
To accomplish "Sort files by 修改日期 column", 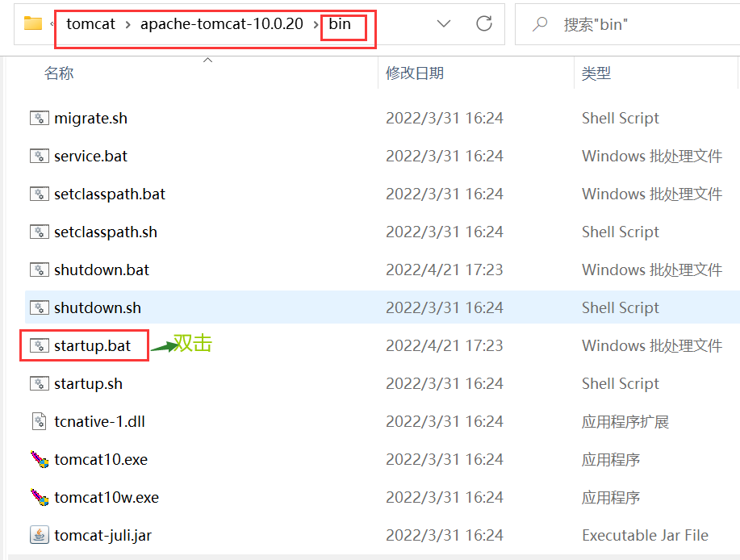I will point(415,73).
